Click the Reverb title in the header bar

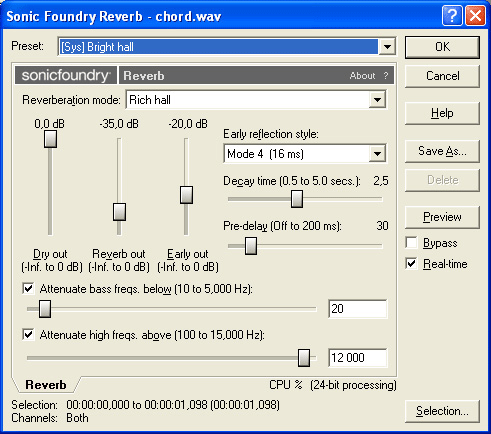[x=144, y=76]
